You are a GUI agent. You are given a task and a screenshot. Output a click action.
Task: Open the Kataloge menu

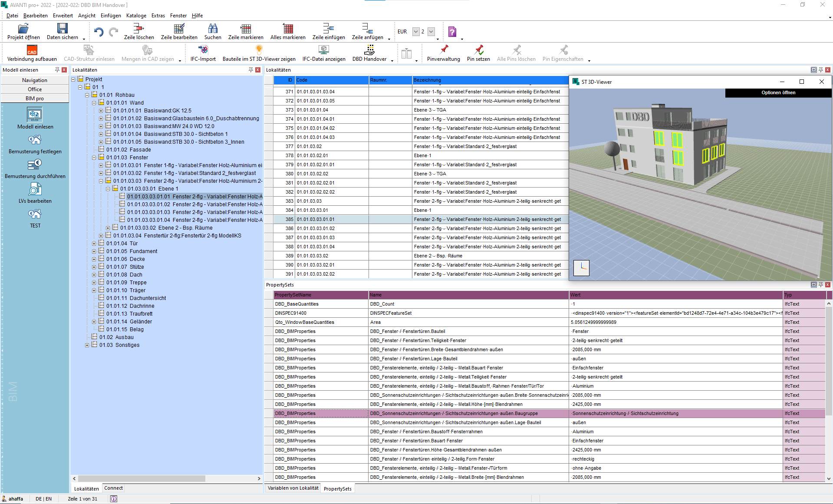click(136, 16)
